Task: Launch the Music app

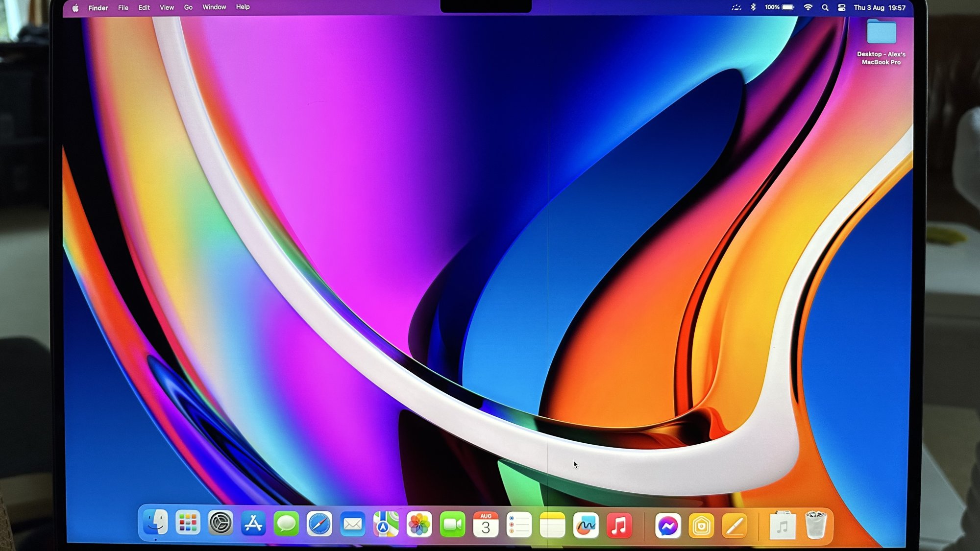Action: pyautogui.click(x=619, y=526)
